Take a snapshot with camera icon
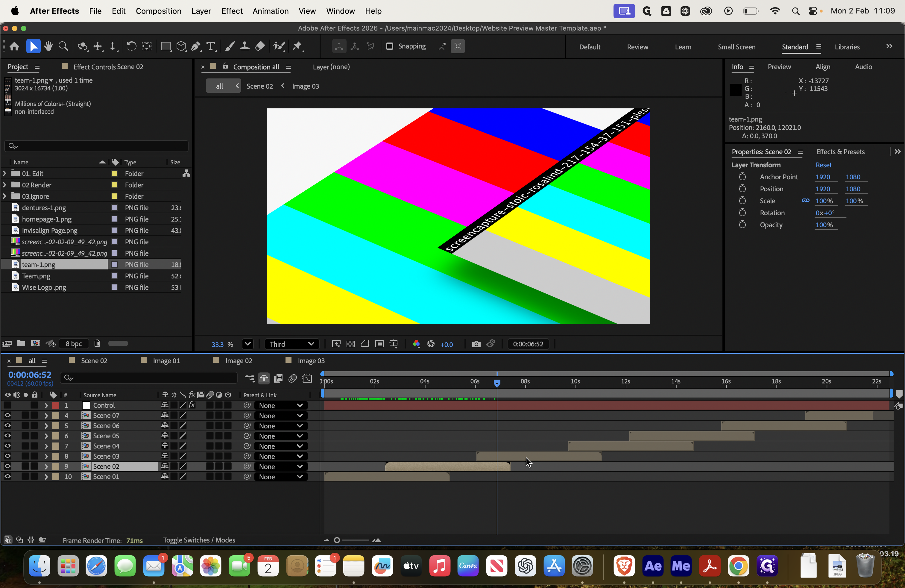Viewport: 905px width, 588px height. [x=476, y=344]
